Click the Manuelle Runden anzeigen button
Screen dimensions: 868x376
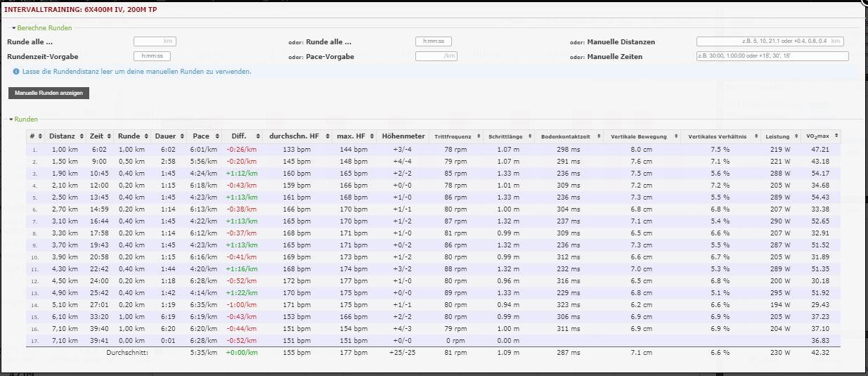click(48, 93)
